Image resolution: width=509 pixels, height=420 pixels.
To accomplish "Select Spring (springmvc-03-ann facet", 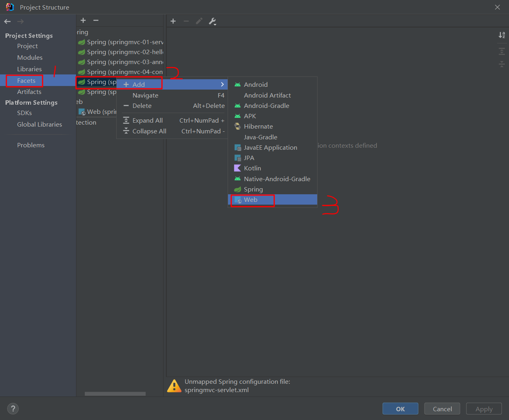I will [120, 62].
